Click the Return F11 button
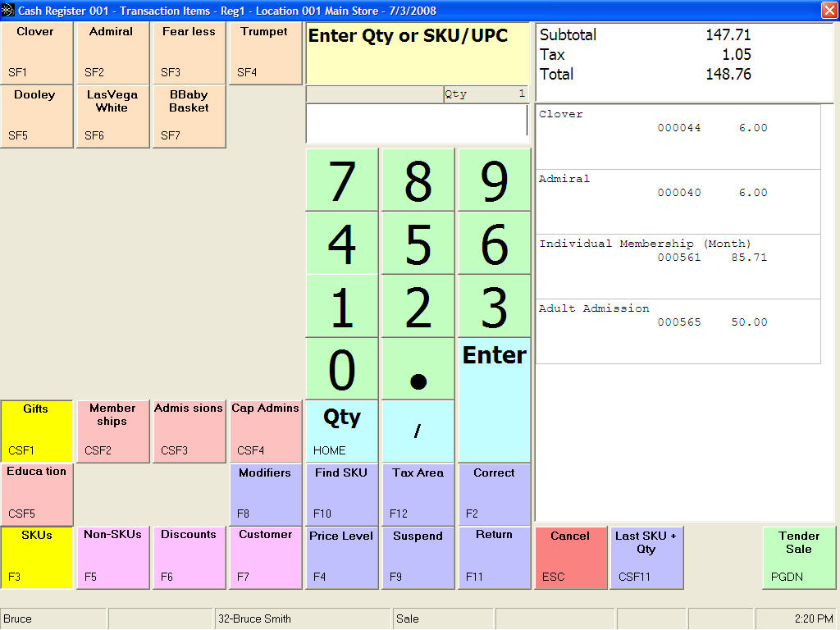This screenshot has height=630, width=840. [x=494, y=557]
